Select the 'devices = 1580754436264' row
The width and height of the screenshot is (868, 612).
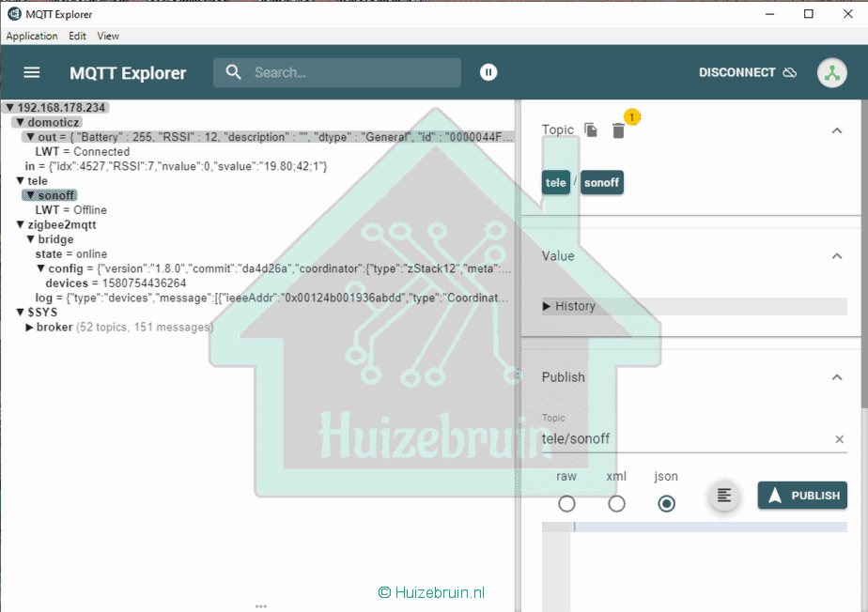click(116, 283)
